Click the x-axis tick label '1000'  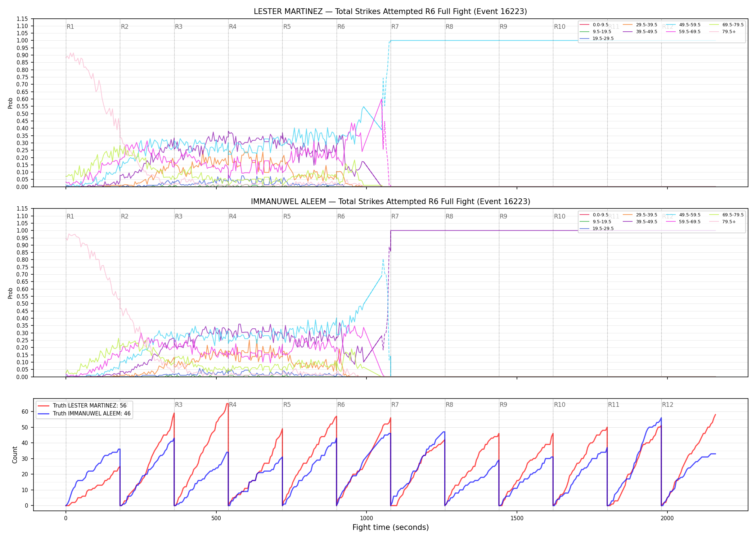pos(366,518)
